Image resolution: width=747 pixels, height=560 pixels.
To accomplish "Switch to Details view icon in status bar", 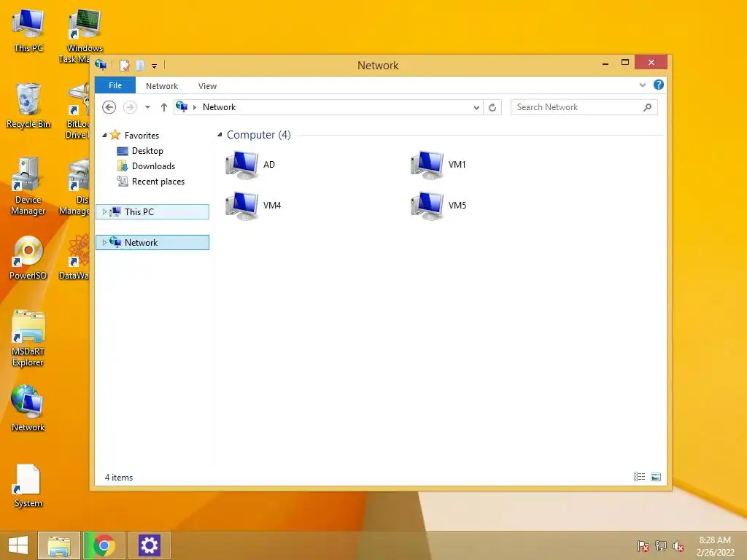I will 639,477.
